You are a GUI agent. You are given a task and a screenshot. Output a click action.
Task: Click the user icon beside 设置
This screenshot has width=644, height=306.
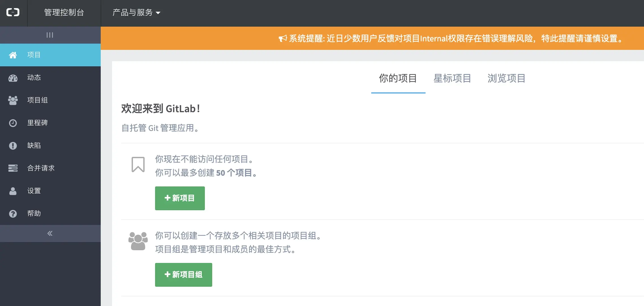pyautogui.click(x=13, y=191)
